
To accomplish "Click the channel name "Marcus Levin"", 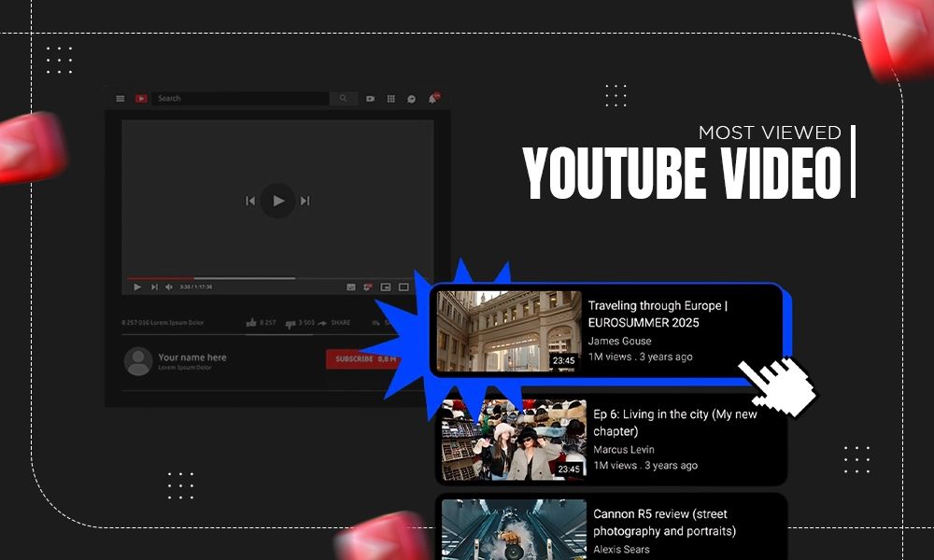I will (624, 450).
